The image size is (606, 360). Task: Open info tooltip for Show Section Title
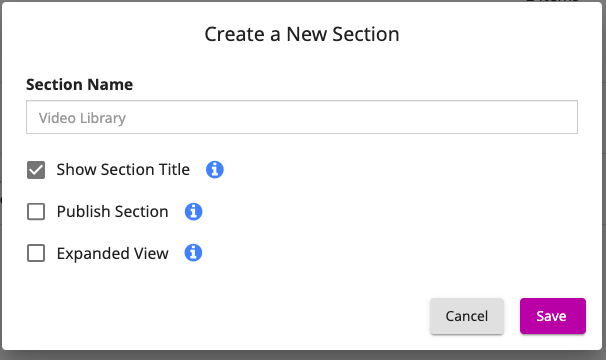[x=214, y=169]
